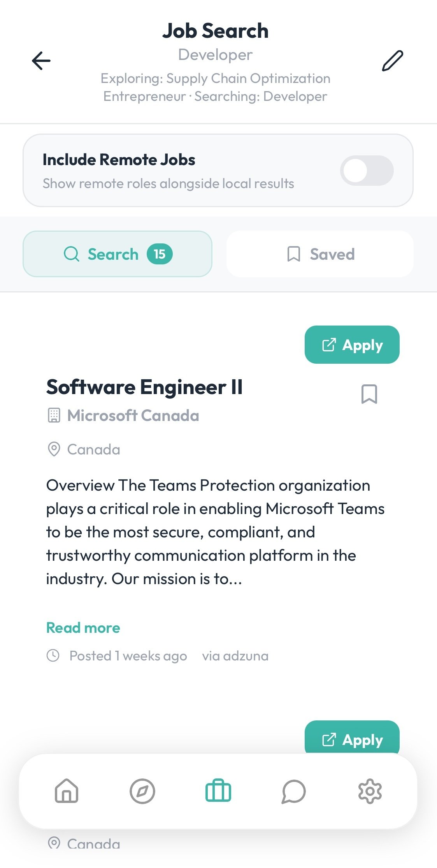Click the Include Remote Jobs card label
Viewport: 437px width, 868px height.
(119, 160)
